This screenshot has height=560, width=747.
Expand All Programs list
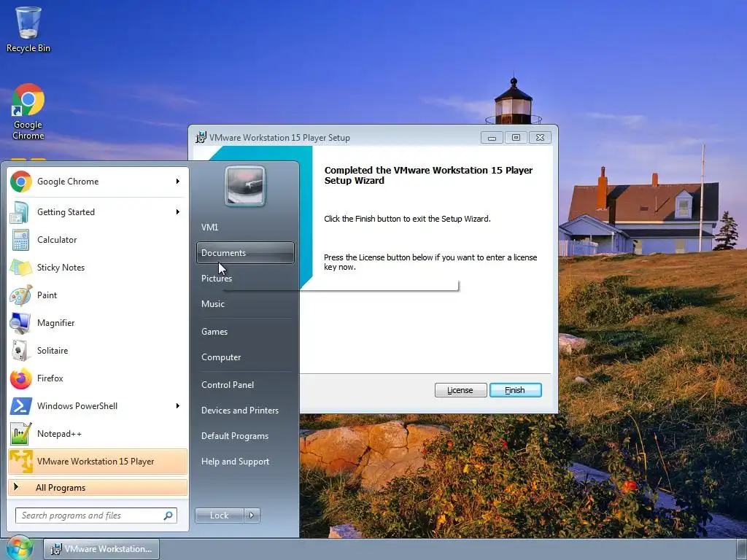98,487
